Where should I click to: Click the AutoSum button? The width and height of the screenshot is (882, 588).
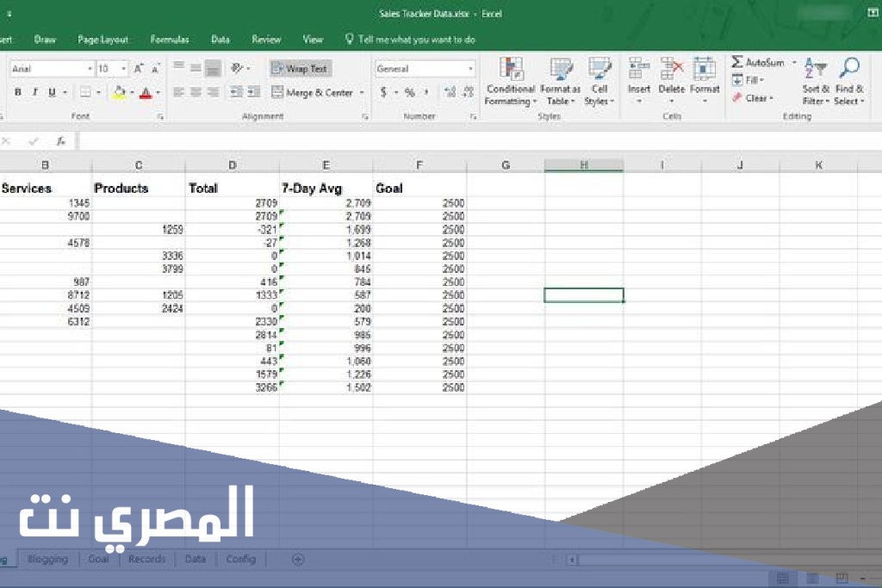758,63
